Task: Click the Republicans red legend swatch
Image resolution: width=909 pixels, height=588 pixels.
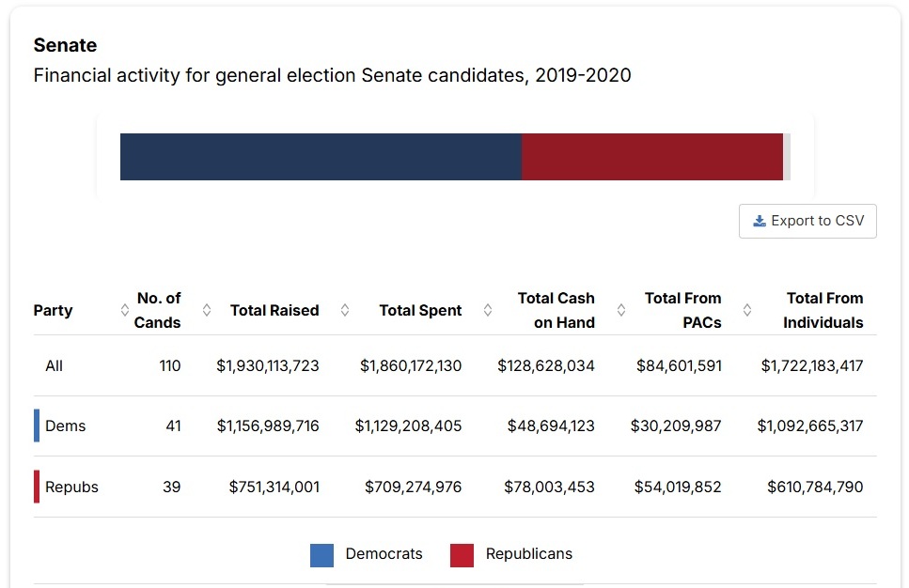Action: (x=462, y=555)
